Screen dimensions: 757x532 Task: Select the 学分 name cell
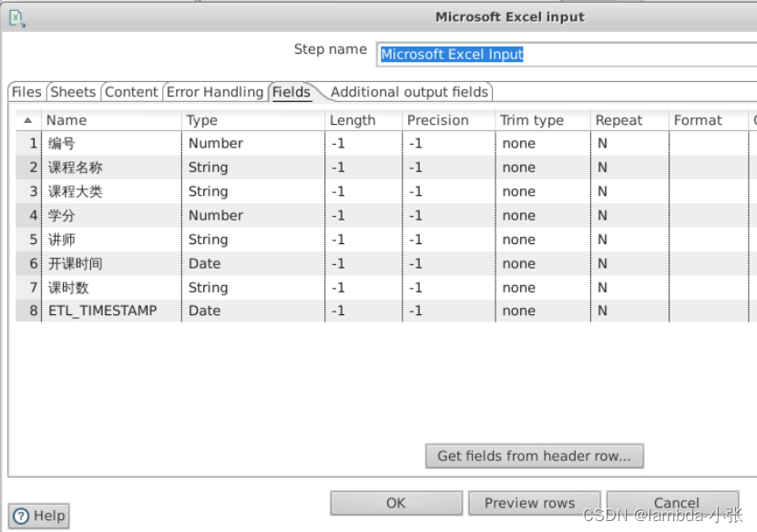click(111, 215)
